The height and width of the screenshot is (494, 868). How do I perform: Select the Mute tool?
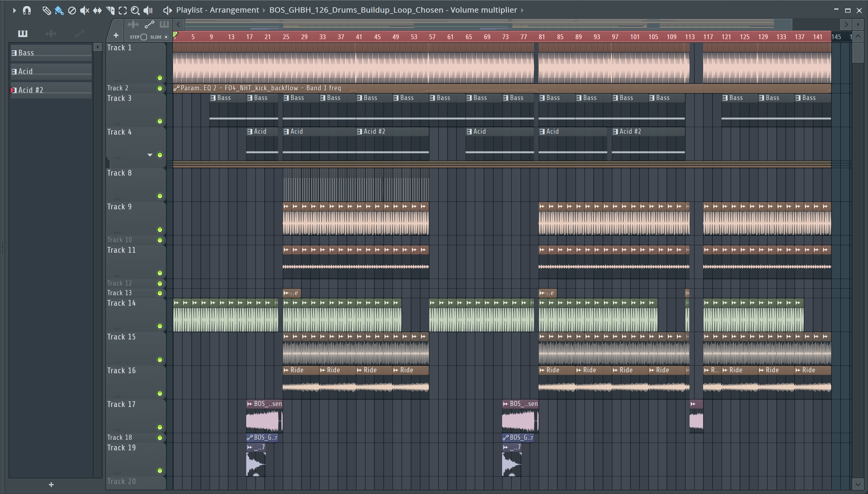(84, 11)
